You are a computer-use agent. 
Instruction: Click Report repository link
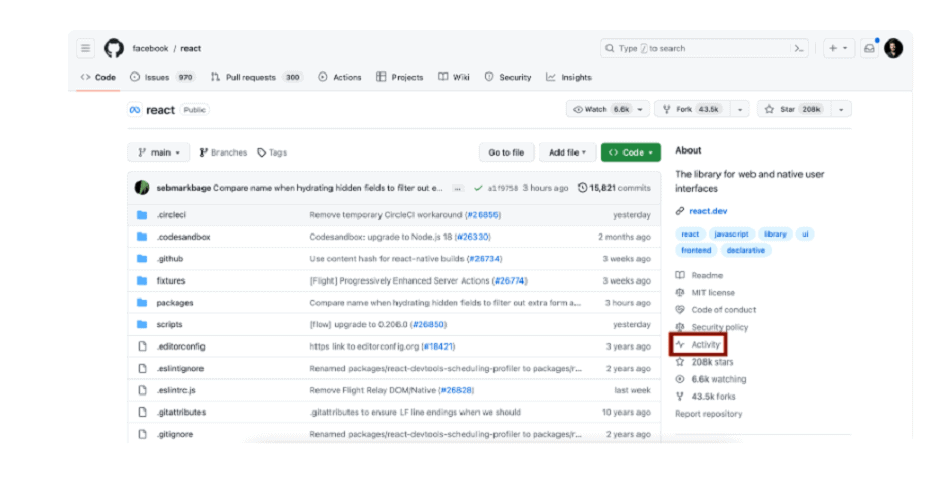pos(708,414)
